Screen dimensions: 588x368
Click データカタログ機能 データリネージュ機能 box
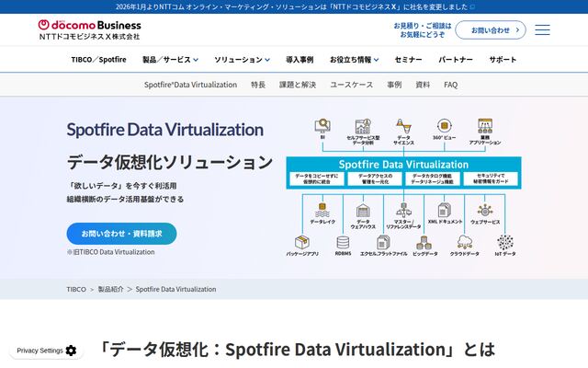coord(433,178)
